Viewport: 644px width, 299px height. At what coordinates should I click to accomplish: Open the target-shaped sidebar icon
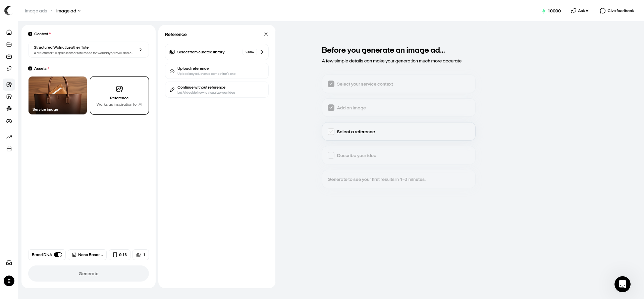click(x=9, y=109)
